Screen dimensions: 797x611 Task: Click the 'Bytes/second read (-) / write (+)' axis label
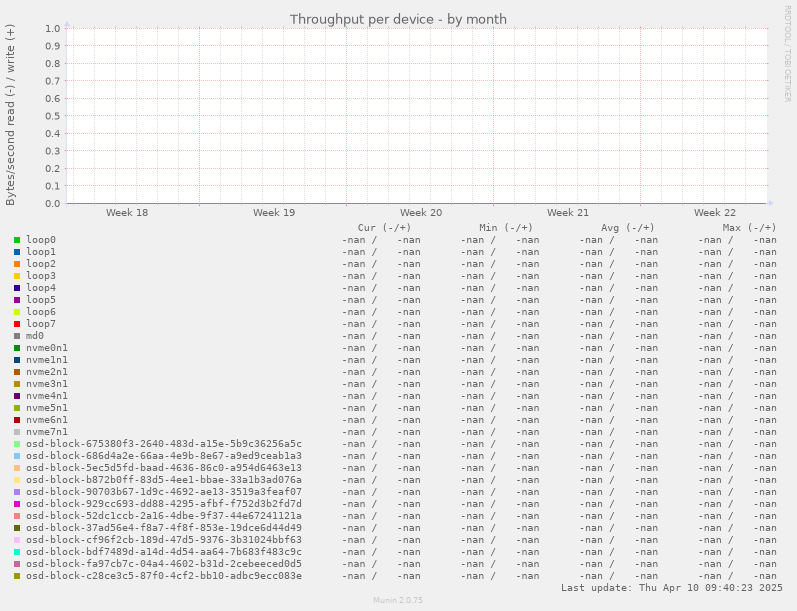10,115
